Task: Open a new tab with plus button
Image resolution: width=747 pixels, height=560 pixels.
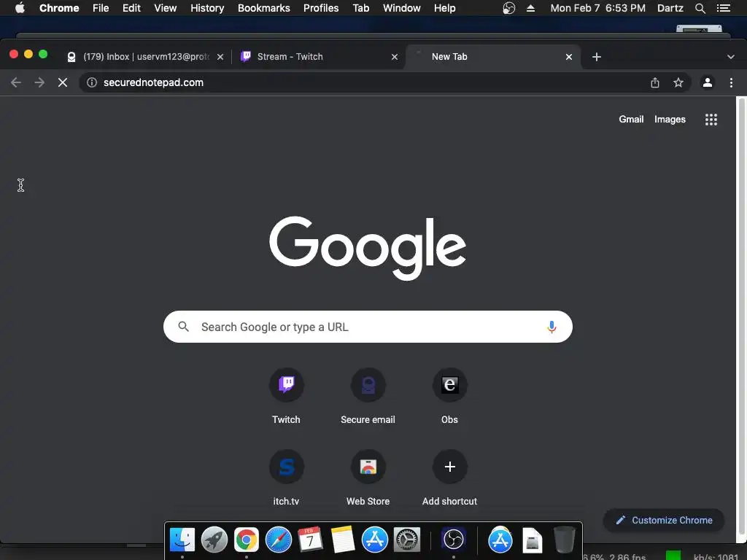Action: 597,57
